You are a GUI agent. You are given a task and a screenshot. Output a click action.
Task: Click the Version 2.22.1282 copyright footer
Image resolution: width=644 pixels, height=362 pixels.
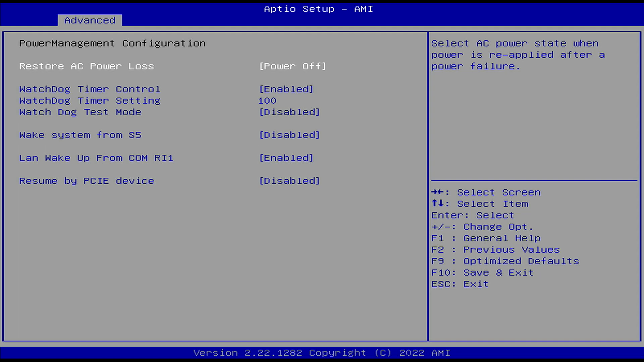[x=322, y=353]
